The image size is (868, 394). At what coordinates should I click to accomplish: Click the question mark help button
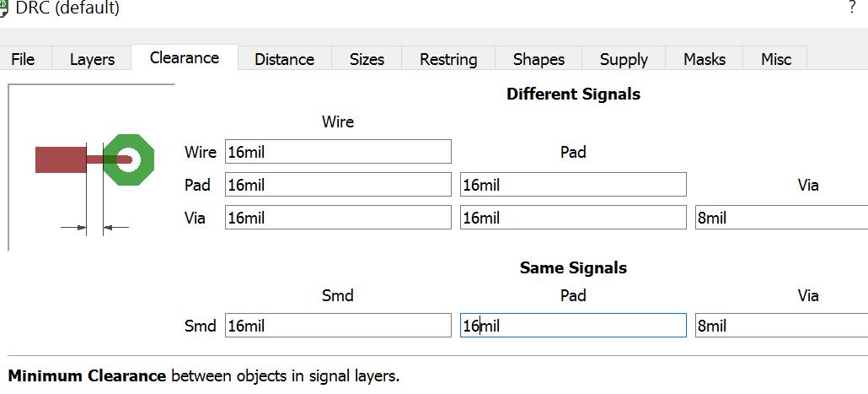pos(852,8)
